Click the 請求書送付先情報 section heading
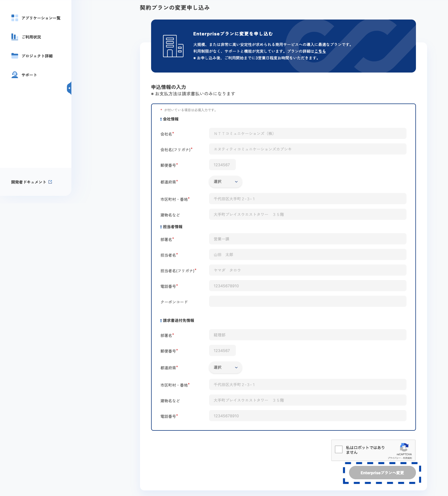Screen dimensions: 448x496 pos(178,321)
